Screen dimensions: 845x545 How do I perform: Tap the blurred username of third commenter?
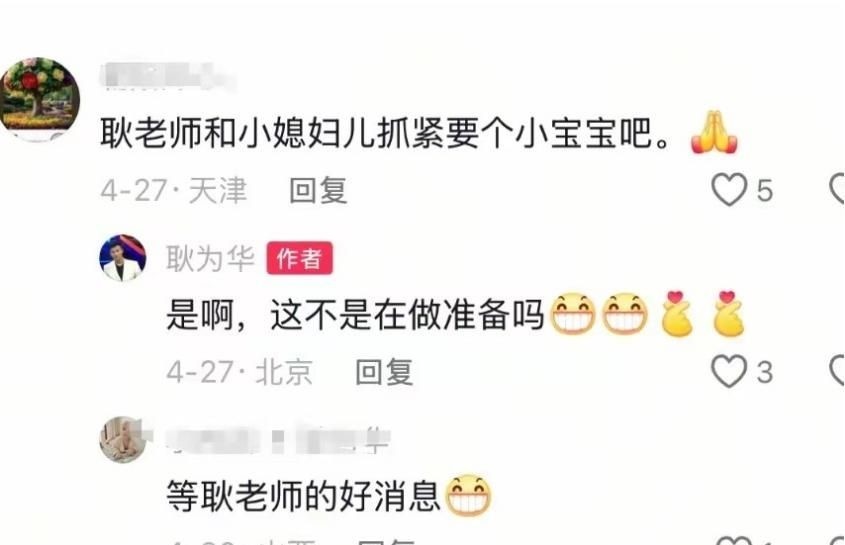pos(278,440)
